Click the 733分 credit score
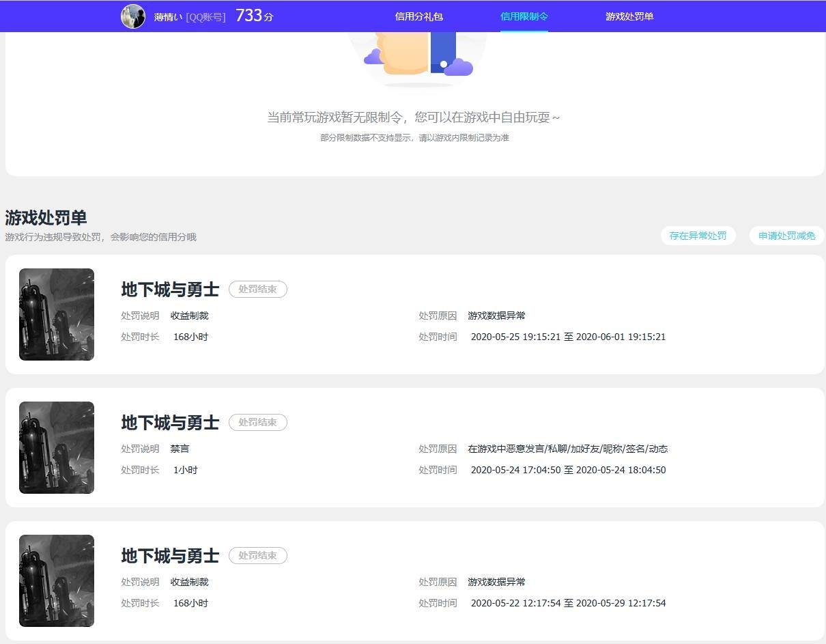This screenshot has width=826, height=644. pos(255,16)
